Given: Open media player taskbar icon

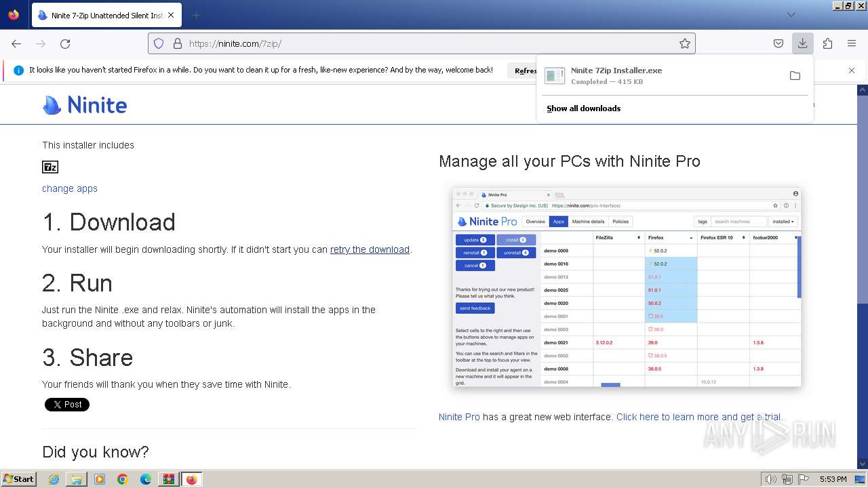Looking at the screenshot, I should tap(100, 479).
